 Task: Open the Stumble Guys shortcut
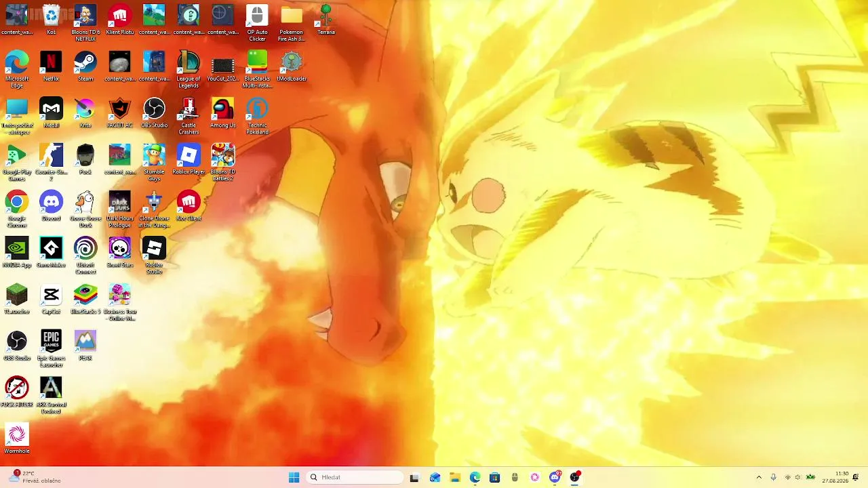coord(154,163)
